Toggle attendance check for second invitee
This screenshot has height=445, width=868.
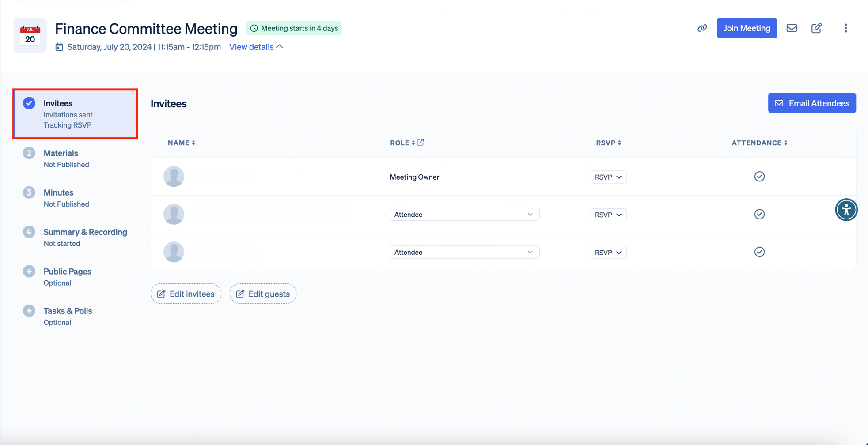[x=759, y=214]
